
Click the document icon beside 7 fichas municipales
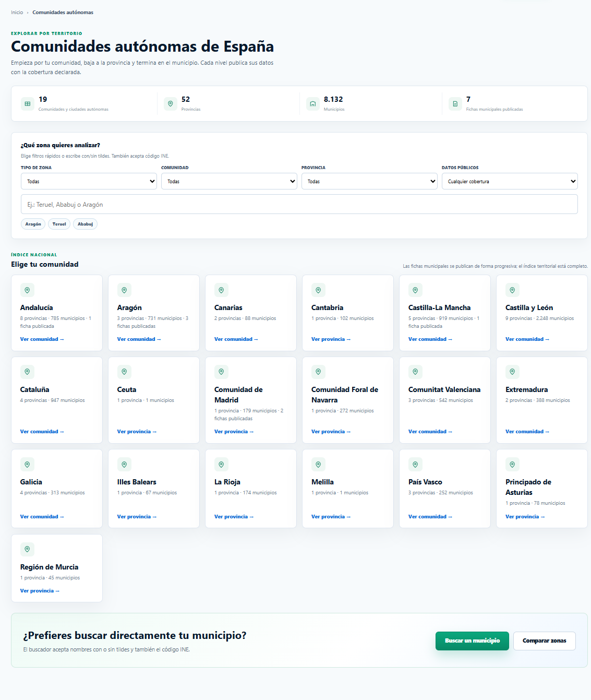coord(455,104)
